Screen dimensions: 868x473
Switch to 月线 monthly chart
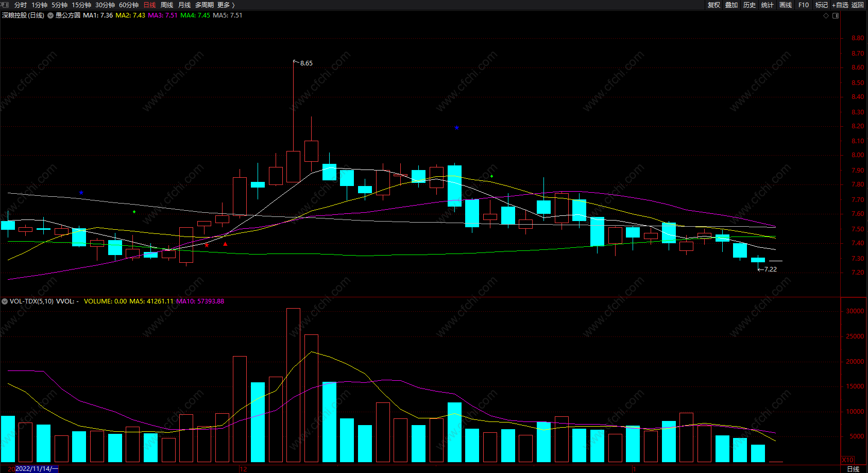coord(184,5)
